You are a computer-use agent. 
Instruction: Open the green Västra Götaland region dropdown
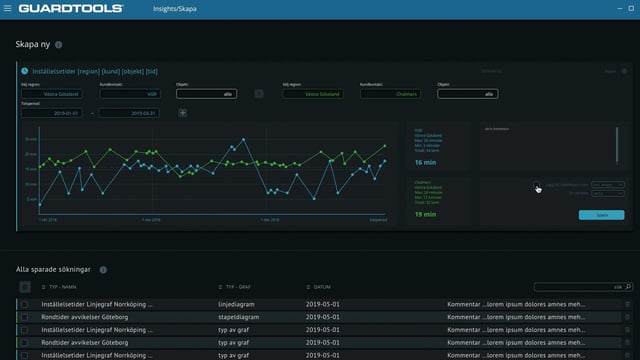pyautogui.click(x=313, y=94)
